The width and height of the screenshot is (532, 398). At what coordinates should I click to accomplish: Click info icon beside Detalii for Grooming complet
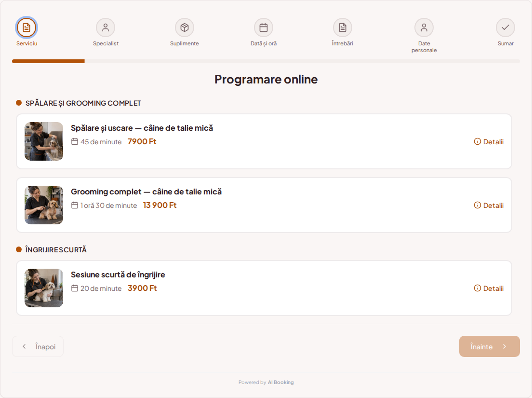point(478,205)
